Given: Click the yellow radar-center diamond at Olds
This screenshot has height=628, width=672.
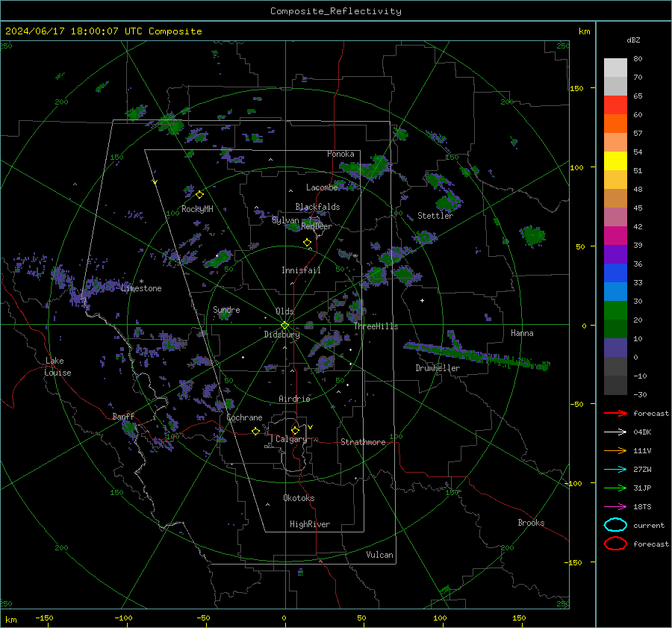Looking at the screenshot, I should pos(284,326).
